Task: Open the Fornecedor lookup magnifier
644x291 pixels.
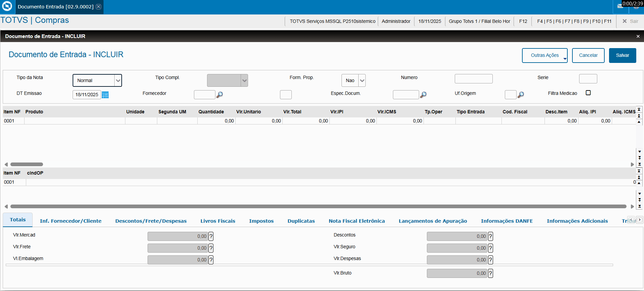Action: (x=219, y=95)
